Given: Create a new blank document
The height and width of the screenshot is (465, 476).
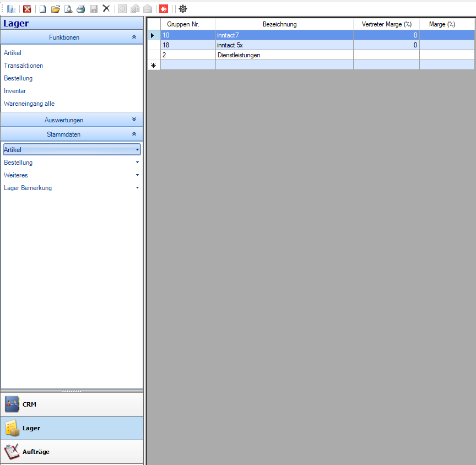Looking at the screenshot, I should click(42, 9).
